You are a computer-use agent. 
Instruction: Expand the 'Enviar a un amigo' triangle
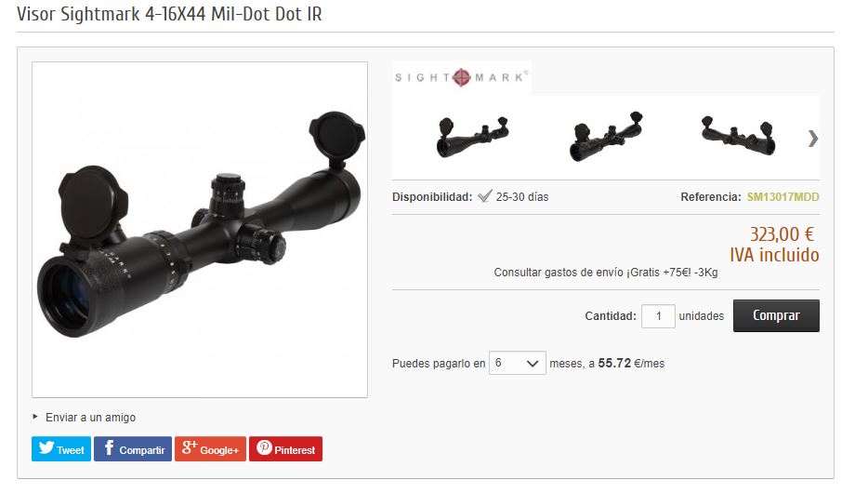tap(35, 416)
